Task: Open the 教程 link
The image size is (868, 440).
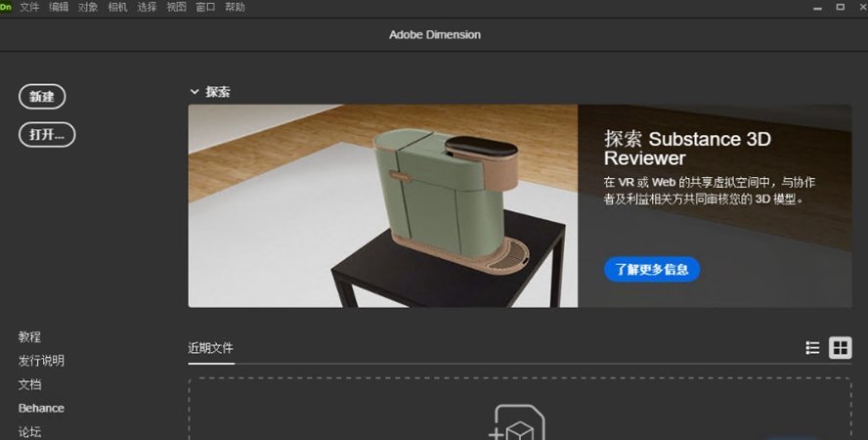Action: 29,337
